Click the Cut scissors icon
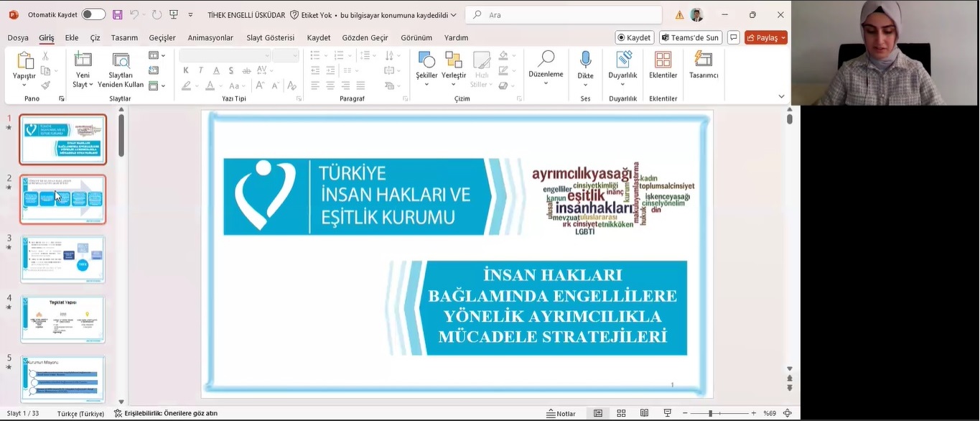 46,55
